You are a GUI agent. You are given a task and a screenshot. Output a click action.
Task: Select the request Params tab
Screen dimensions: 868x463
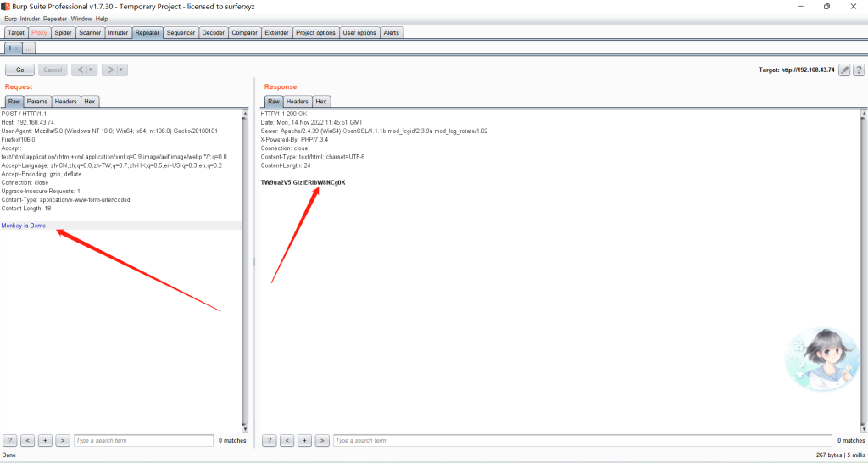click(x=37, y=101)
